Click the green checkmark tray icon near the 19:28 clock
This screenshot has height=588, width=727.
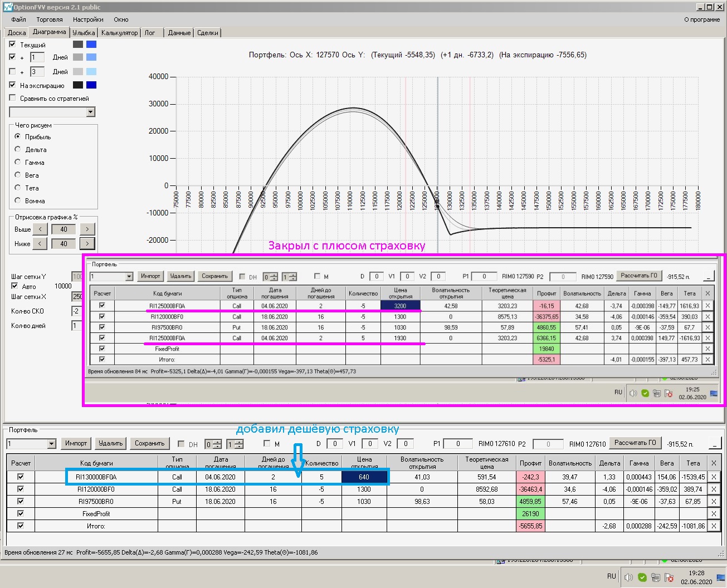[x=642, y=577]
